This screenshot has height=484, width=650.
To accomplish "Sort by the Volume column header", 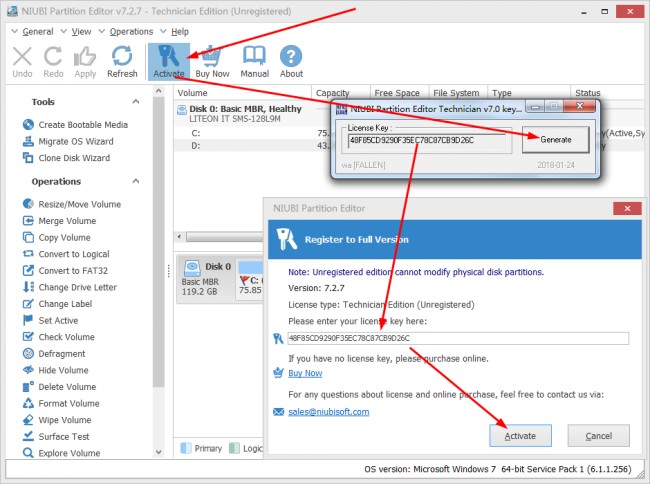I will click(242, 93).
